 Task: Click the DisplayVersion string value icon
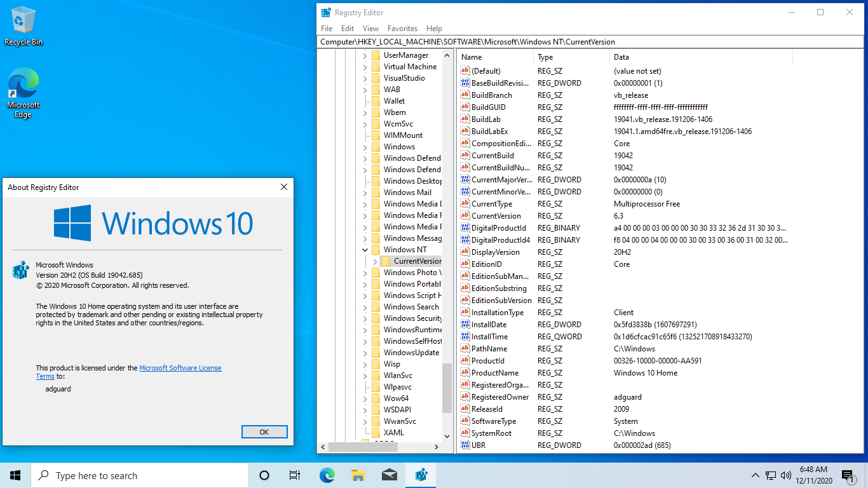point(465,252)
